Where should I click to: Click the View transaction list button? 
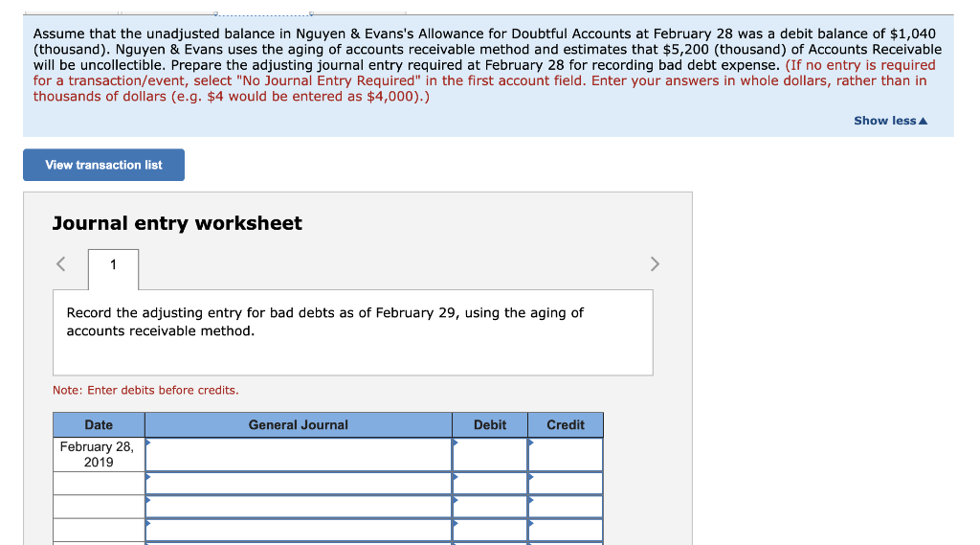(103, 165)
